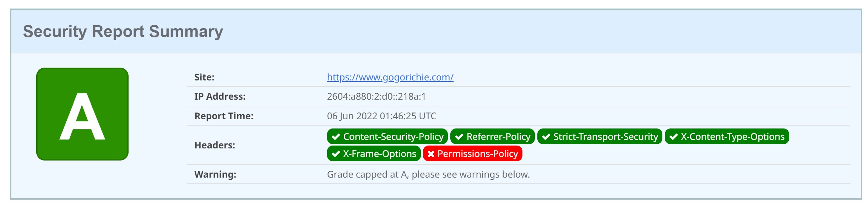Select the X-Frame-Options header badge
The width and height of the screenshot is (868, 205).
tap(374, 153)
